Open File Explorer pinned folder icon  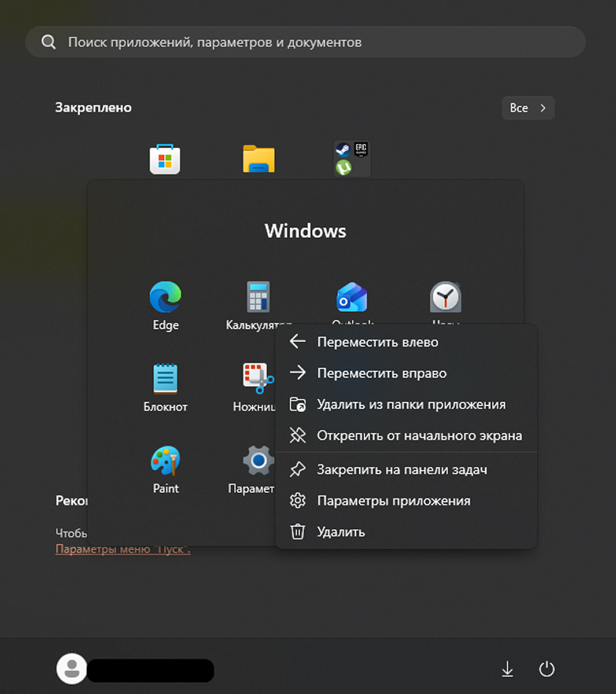click(259, 159)
